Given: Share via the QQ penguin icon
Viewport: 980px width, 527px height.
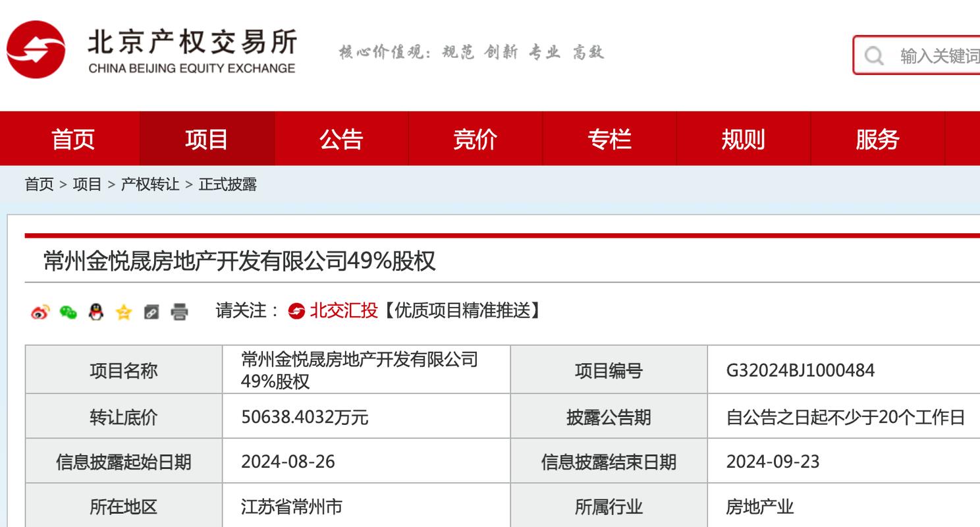Looking at the screenshot, I should 95,312.
